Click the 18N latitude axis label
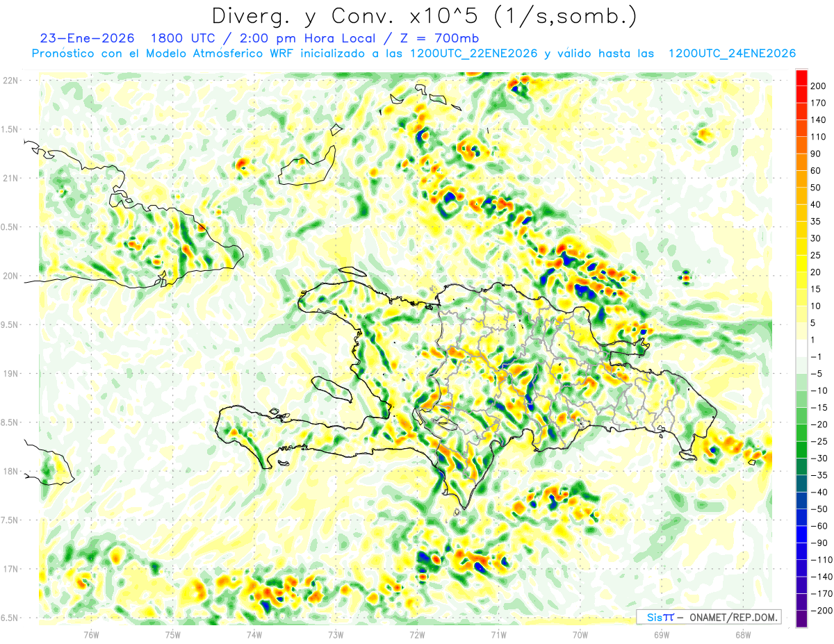The image size is (834, 644). point(12,471)
